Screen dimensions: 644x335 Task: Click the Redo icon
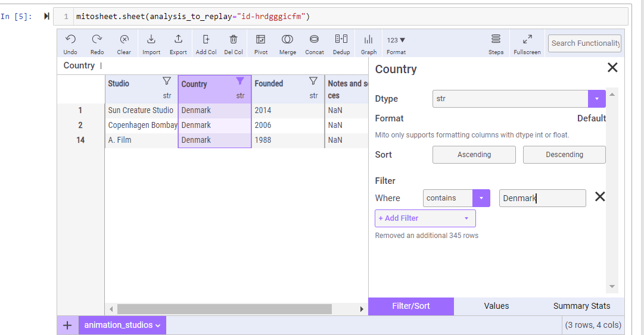click(97, 40)
